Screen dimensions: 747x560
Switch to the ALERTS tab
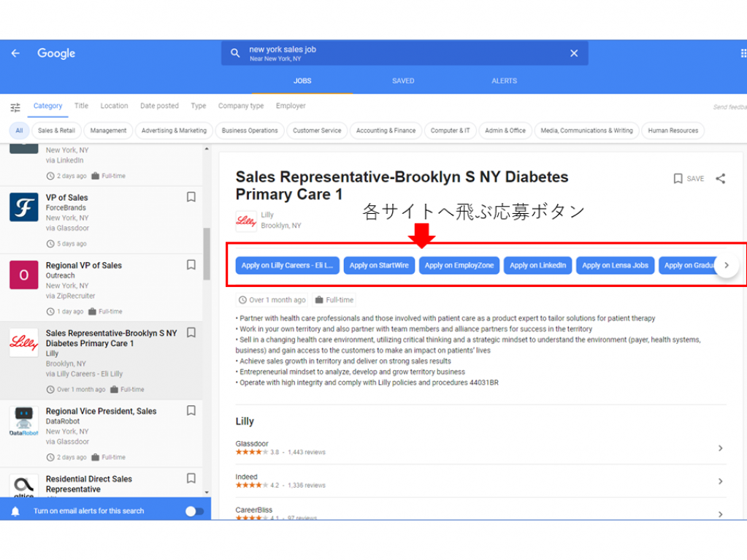[x=504, y=81]
